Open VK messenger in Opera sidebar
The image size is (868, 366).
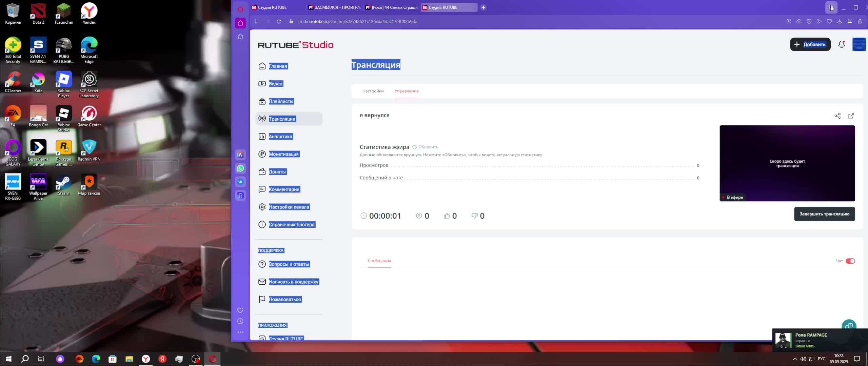click(240, 182)
